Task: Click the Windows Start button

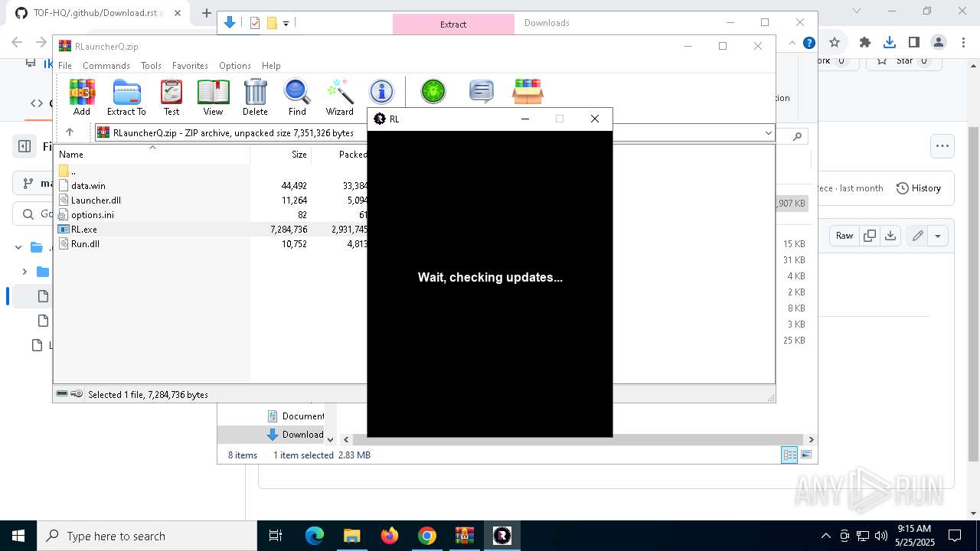Action: 18,536
